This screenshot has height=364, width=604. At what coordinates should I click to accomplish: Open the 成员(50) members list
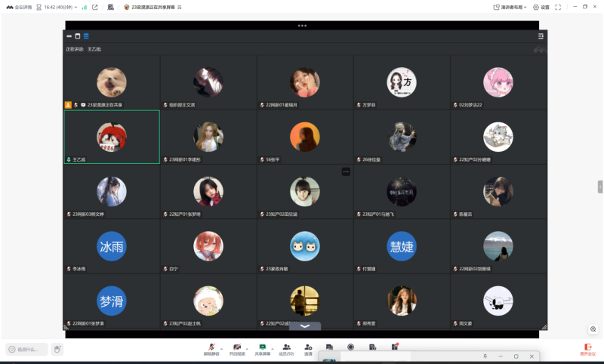[286, 347]
